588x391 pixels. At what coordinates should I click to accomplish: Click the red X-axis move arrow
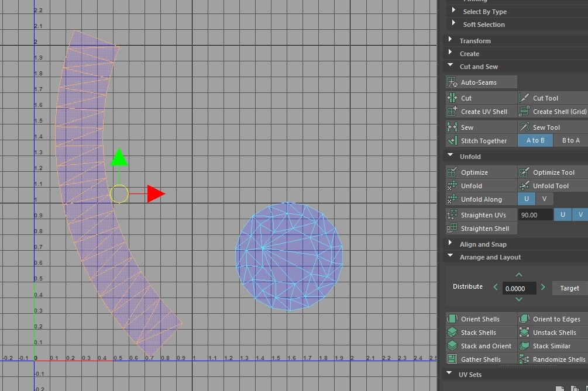point(156,193)
